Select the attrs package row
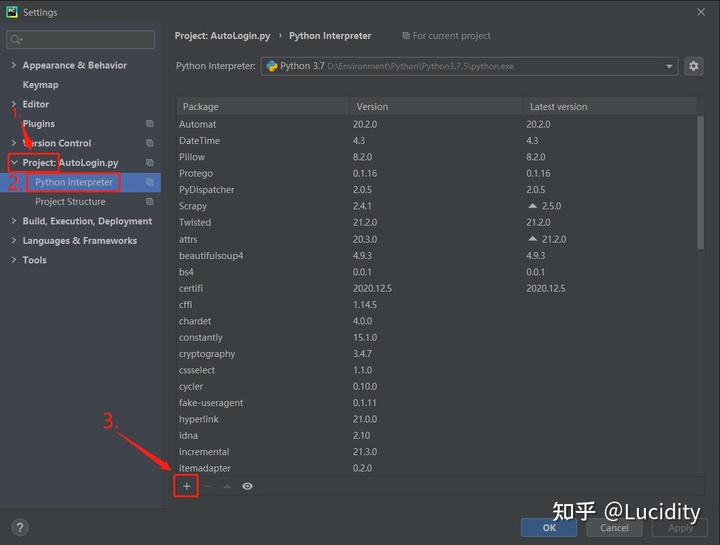The image size is (720, 545). point(437,239)
